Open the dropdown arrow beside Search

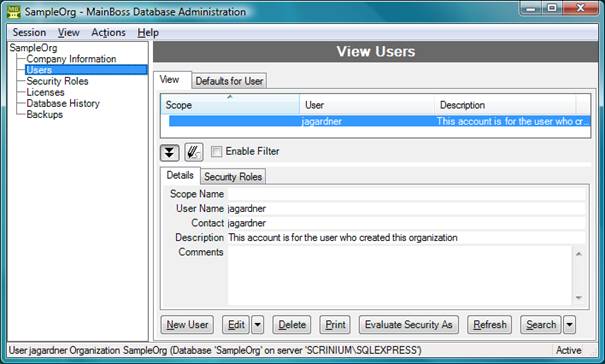tap(569, 325)
